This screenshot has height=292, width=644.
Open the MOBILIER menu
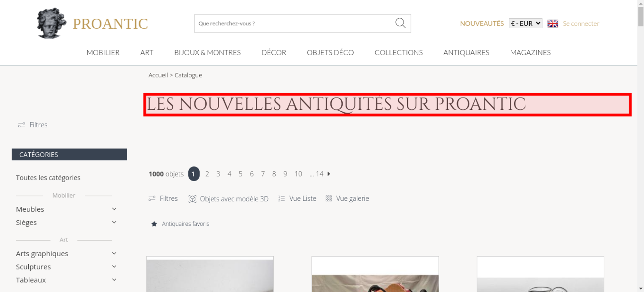click(x=103, y=52)
